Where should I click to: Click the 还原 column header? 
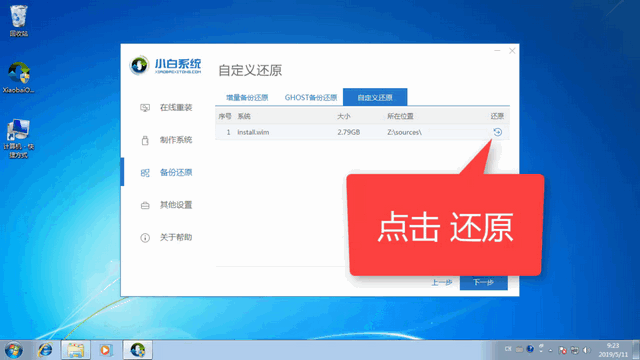(x=497, y=116)
